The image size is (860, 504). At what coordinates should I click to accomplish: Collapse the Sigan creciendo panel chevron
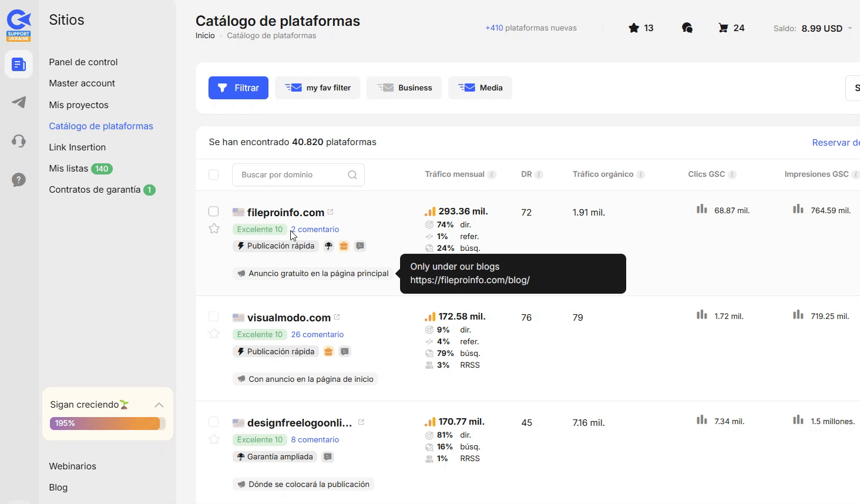pyautogui.click(x=159, y=405)
